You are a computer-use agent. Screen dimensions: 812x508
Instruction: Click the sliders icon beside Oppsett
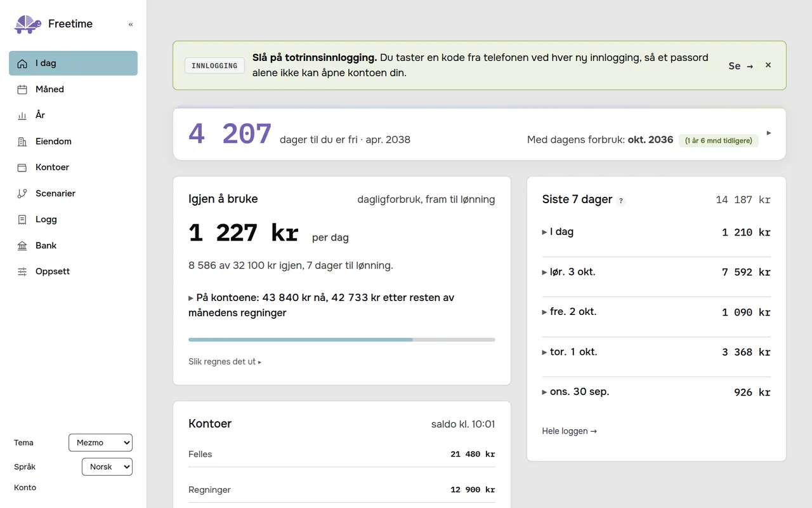pos(22,272)
